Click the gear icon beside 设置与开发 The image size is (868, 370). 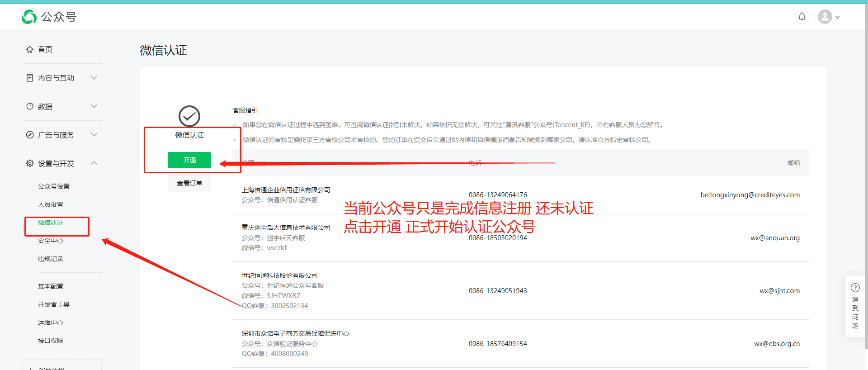tap(30, 163)
